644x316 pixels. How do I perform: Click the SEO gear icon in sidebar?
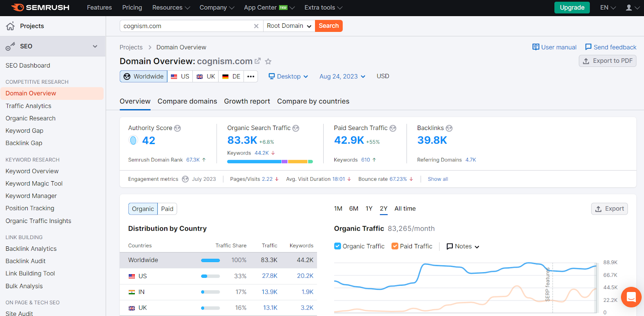10,46
